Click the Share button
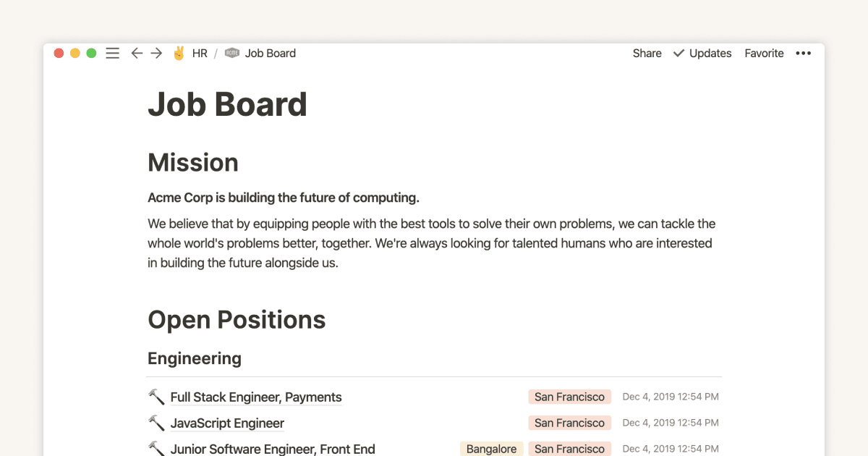 [x=647, y=53]
